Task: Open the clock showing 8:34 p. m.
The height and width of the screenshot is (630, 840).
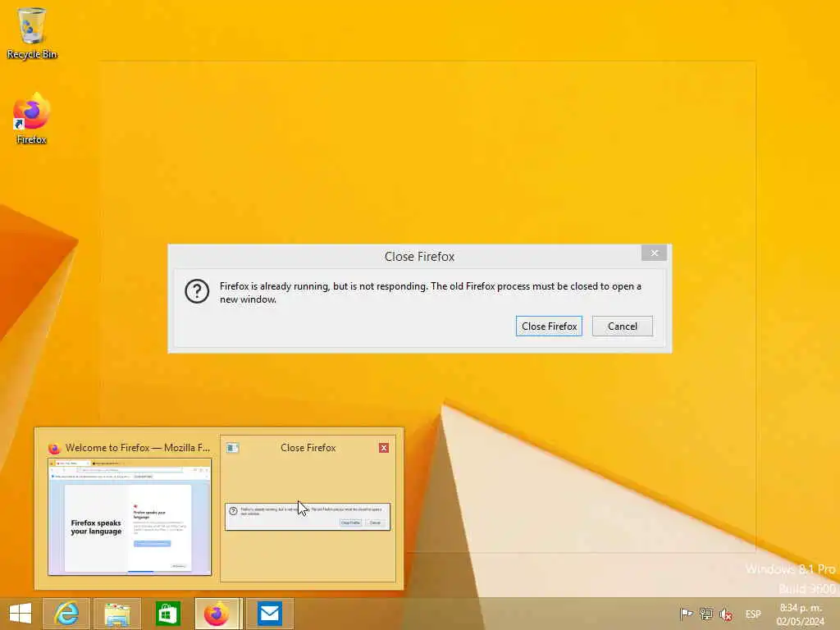Action: pos(801,614)
